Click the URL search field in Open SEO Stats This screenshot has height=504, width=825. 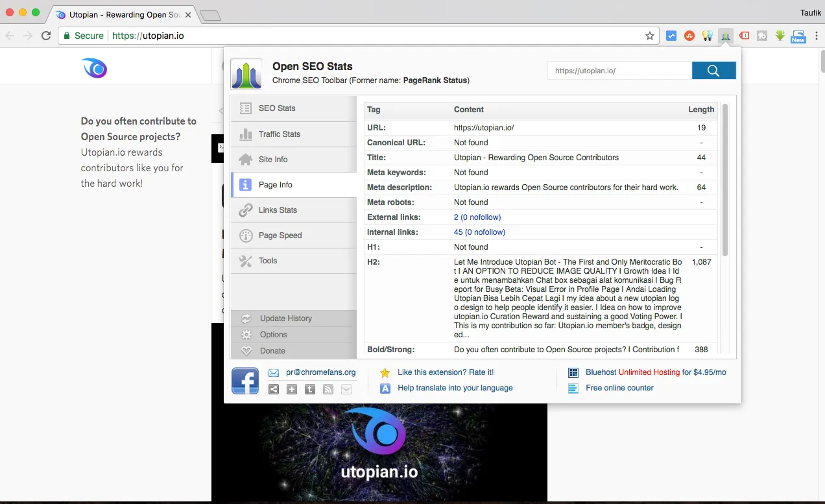click(x=619, y=71)
